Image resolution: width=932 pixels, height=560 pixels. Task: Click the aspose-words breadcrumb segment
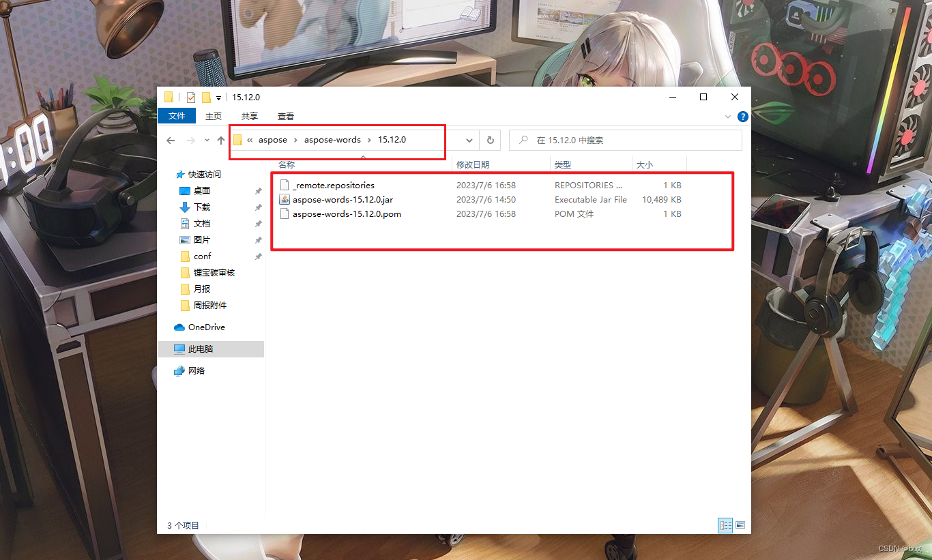point(332,140)
